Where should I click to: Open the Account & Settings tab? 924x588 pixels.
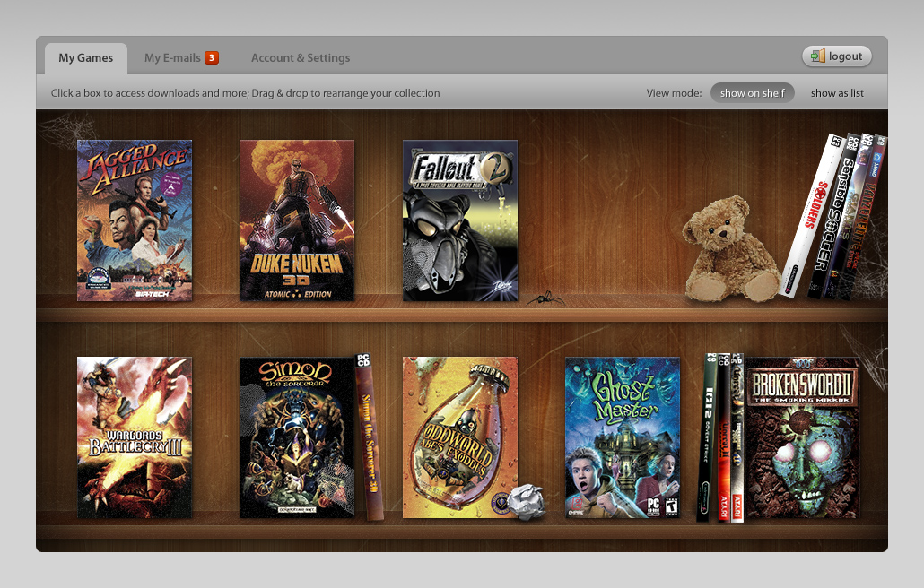click(301, 58)
